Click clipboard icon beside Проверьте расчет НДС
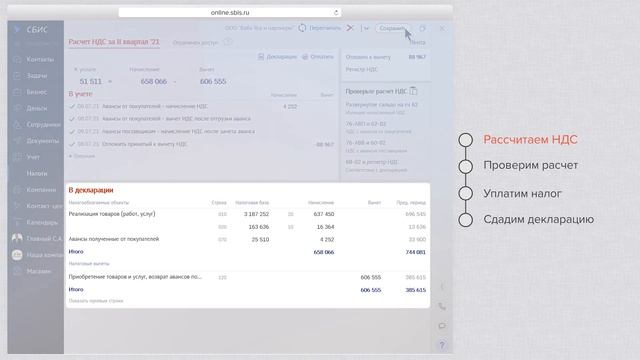The image size is (640, 360). (x=413, y=91)
